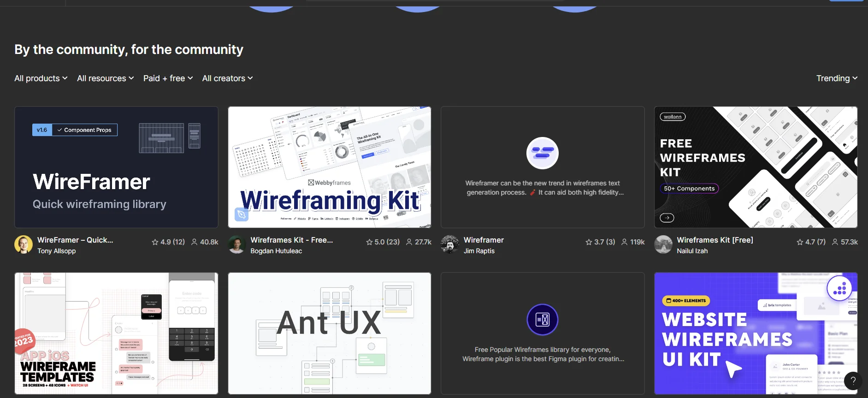The width and height of the screenshot is (868, 398).
Task: Open the Paid + free filter
Action: (168, 78)
